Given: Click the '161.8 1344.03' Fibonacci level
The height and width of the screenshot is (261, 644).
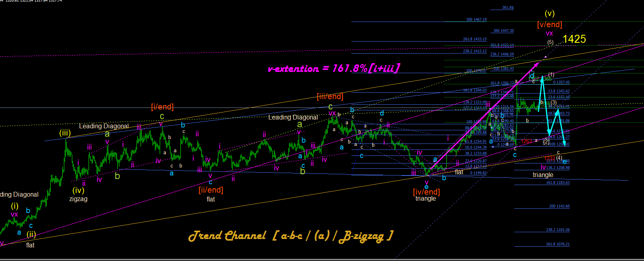Looking at the screenshot, I should pyautogui.click(x=475, y=90).
